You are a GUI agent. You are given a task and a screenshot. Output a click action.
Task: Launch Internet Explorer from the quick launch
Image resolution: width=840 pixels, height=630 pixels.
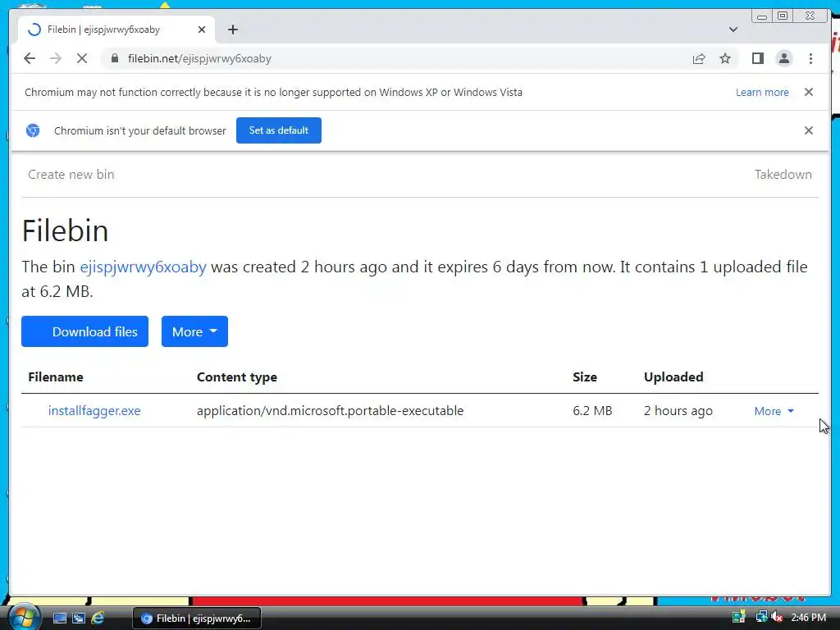point(98,618)
